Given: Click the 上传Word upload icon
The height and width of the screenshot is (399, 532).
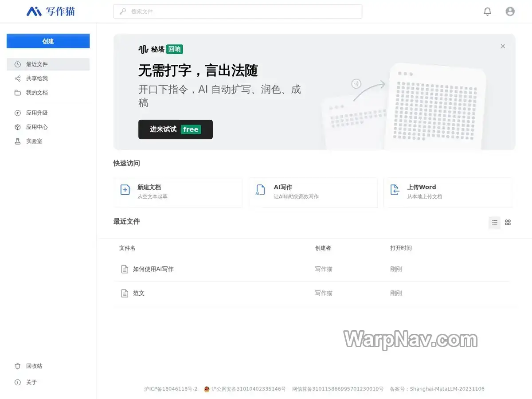Looking at the screenshot, I should pos(395,190).
